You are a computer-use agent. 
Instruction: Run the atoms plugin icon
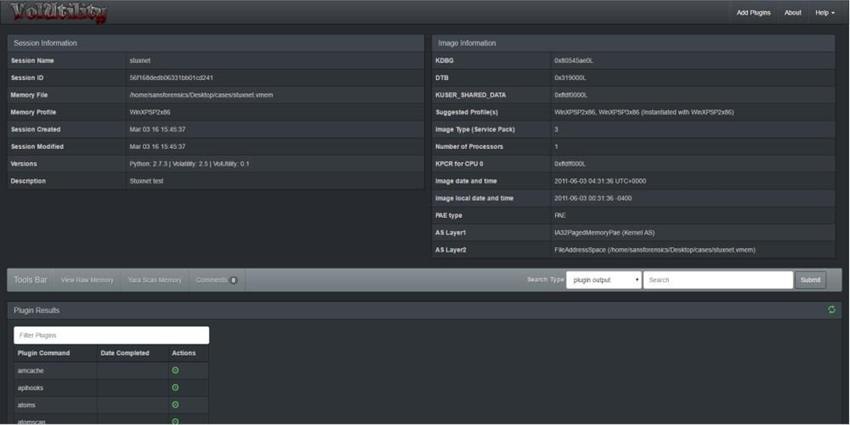click(175, 404)
